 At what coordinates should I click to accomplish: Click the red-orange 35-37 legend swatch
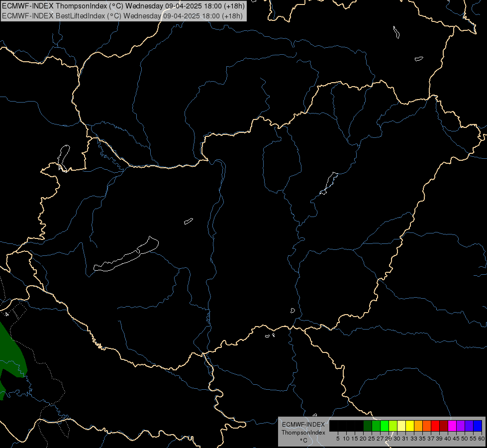point(427,426)
